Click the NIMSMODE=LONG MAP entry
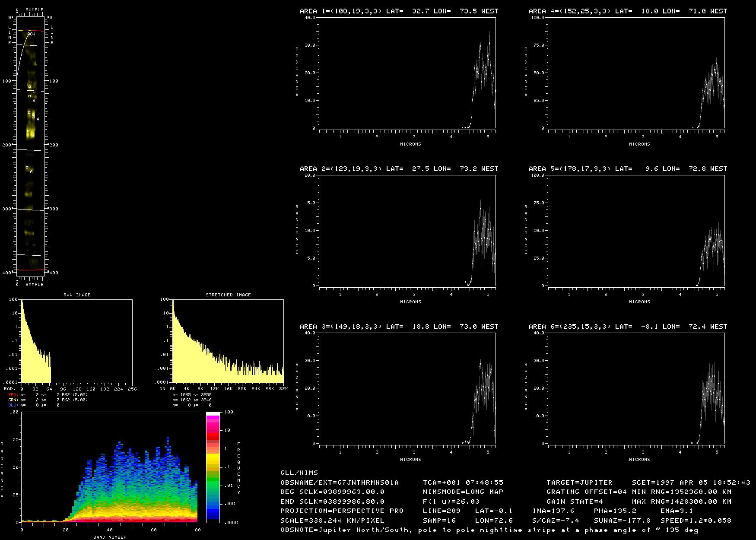This screenshot has height=540, width=756. (x=463, y=492)
